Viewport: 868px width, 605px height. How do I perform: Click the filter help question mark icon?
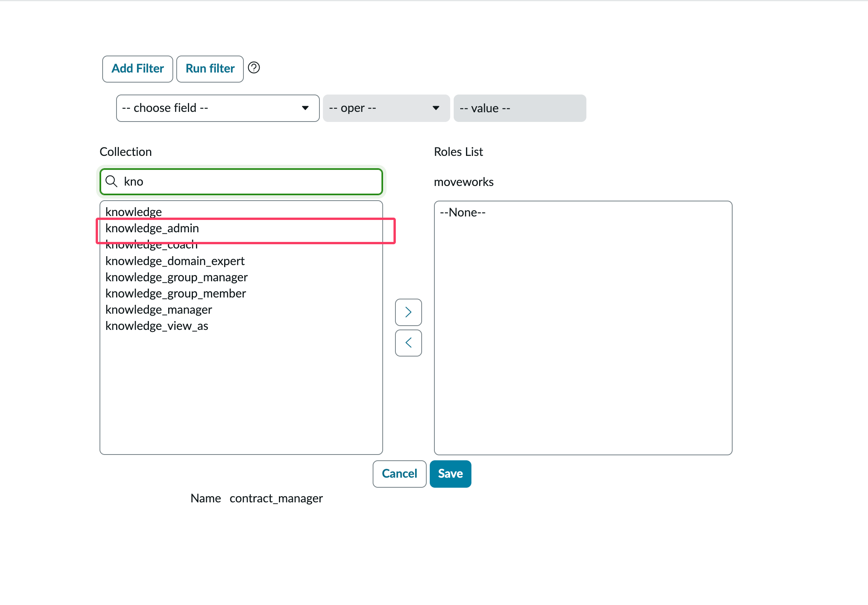pos(253,68)
